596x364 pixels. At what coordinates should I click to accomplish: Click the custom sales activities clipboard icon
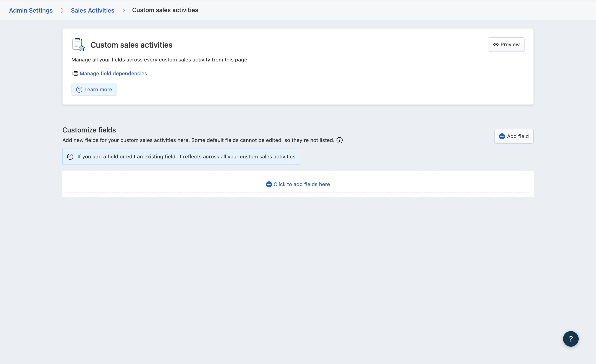78,45
